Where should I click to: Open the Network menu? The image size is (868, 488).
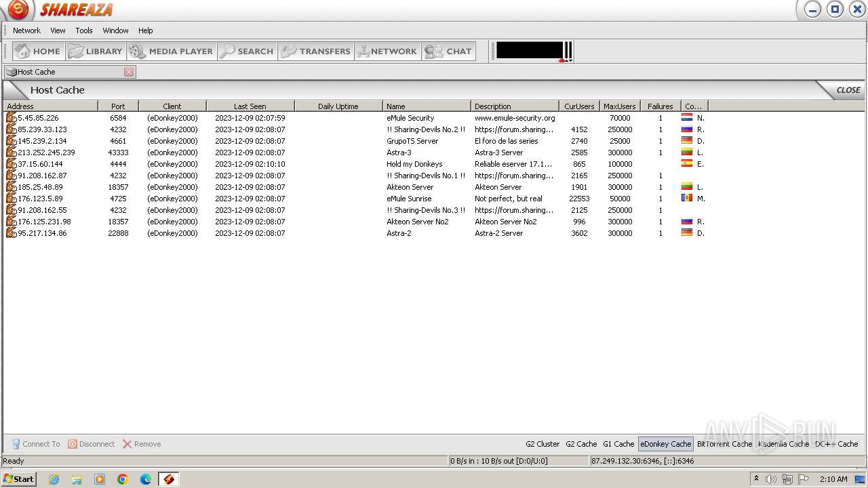click(26, 30)
